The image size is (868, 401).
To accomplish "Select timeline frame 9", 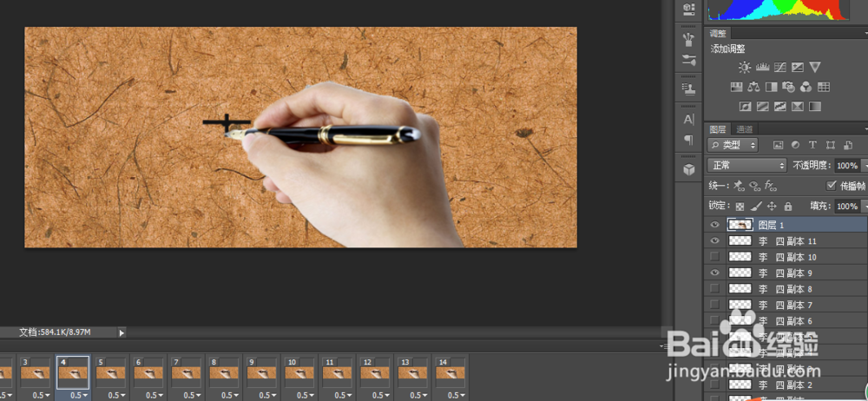I will [x=262, y=372].
